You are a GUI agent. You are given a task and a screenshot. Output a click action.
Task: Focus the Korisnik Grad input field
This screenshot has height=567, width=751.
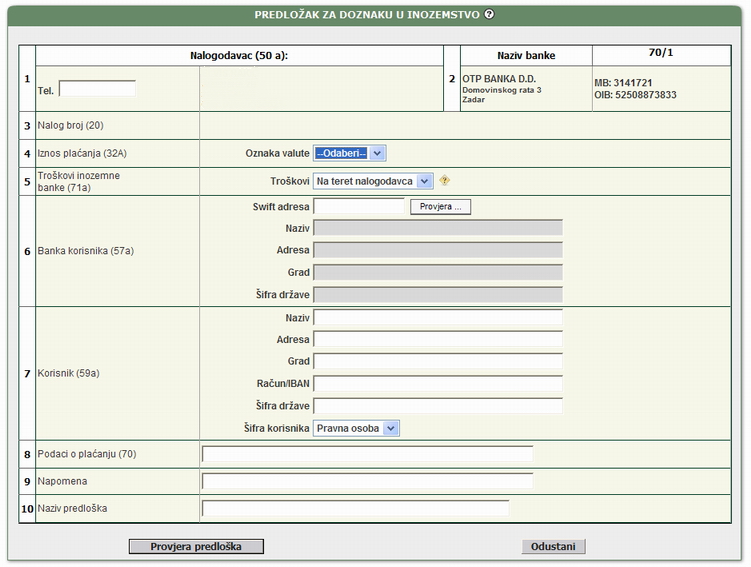click(437, 362)
